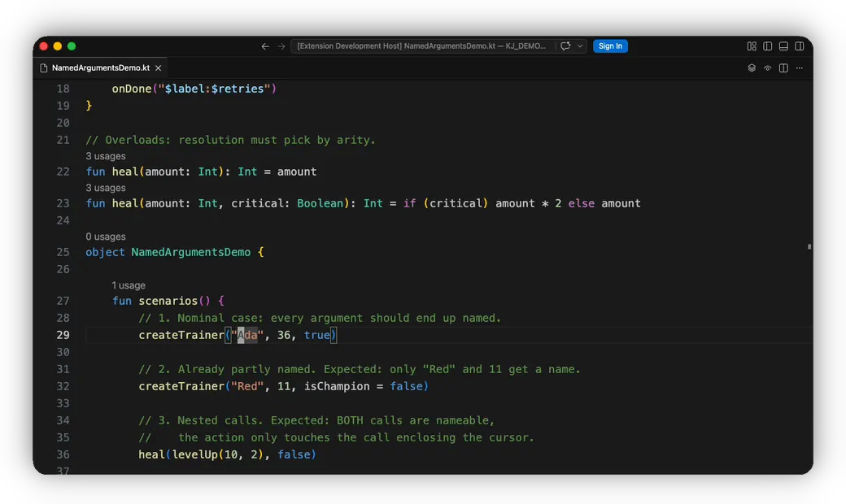Image resolution: width=846 pixels, height=504 pixels.
Task: Click the '1 usage' lens above scenarios
Action: point(129,285)
